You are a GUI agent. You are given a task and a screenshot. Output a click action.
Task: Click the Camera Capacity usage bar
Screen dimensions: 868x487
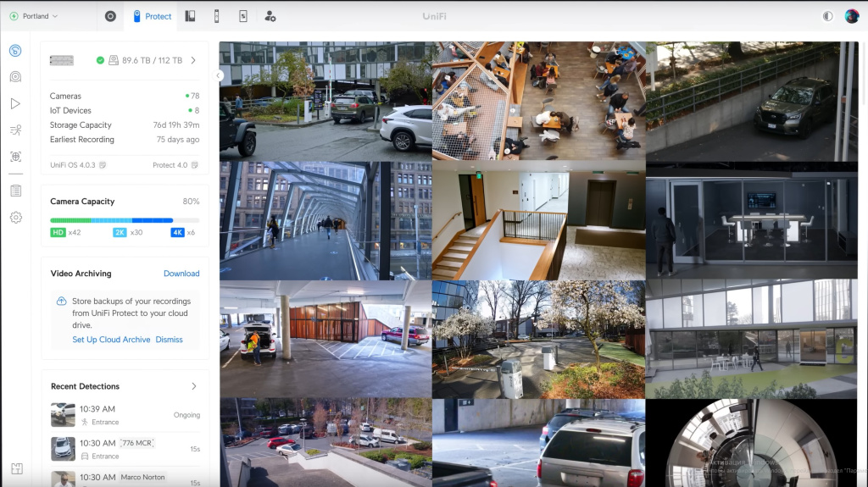coord(125,220)
